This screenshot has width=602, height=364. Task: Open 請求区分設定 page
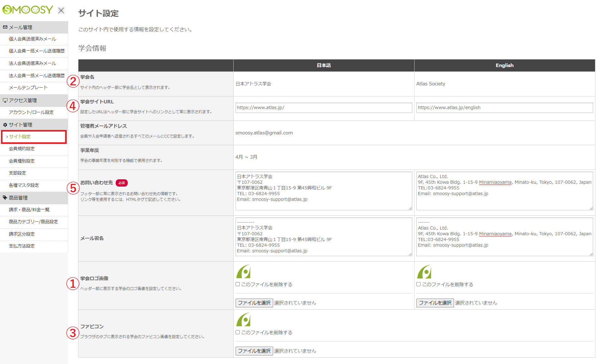tap(34, 234)
